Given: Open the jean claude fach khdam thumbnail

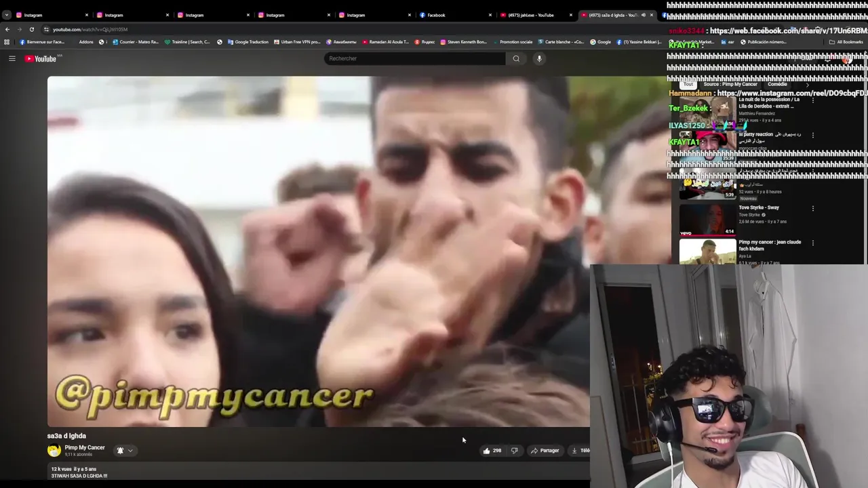Looking at the screenshot, I should [x=707, y=251].
